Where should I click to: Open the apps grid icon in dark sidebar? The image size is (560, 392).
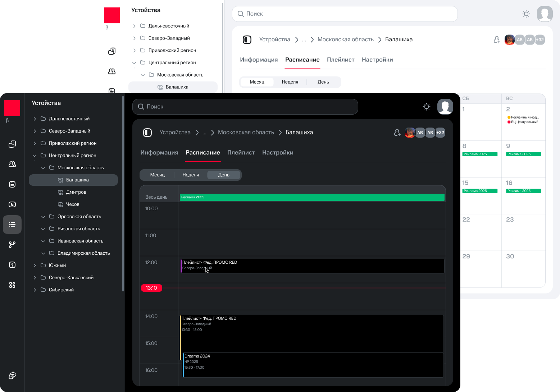coord(12,285)
